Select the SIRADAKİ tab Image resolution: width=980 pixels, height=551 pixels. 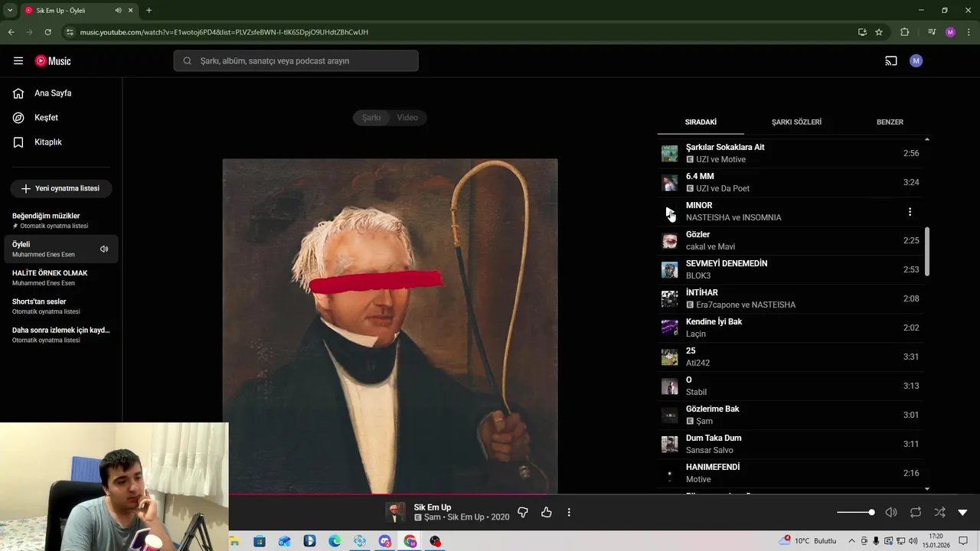701,122
